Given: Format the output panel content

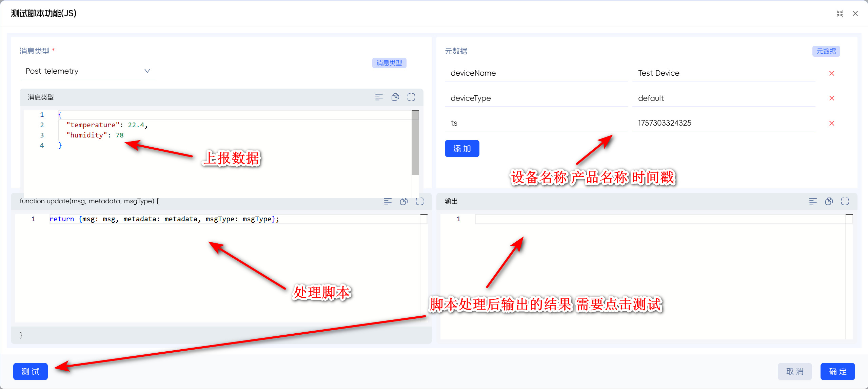Looking at the screenshot, I should pyautogui.click(x=813, y=202).
